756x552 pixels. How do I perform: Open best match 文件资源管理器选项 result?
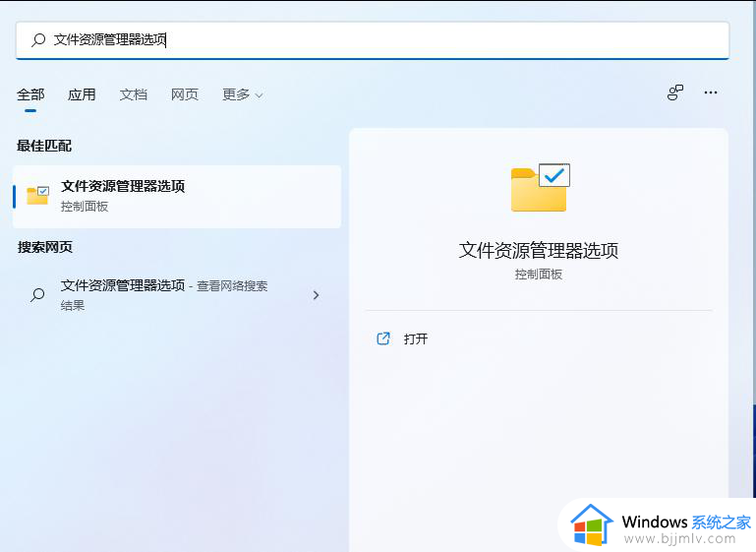[177, 197]
